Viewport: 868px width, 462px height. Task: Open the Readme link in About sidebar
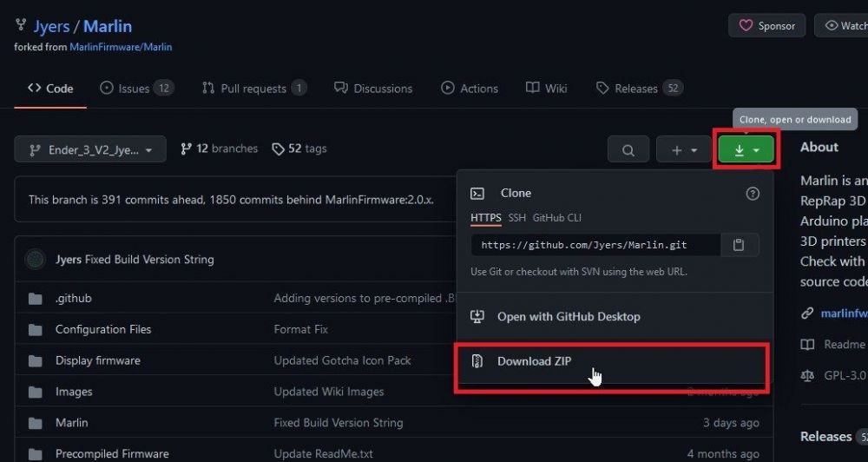pyautogui.click(x=833, y=345)
